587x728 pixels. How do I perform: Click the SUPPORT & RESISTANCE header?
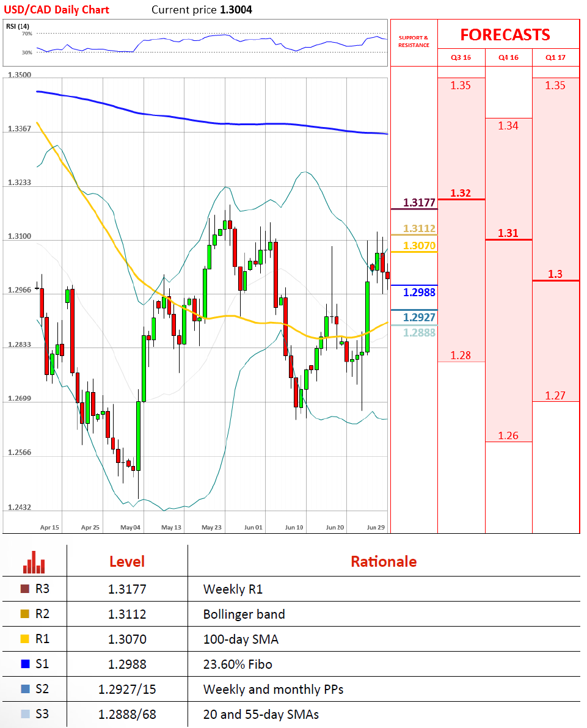coord(414,42)
